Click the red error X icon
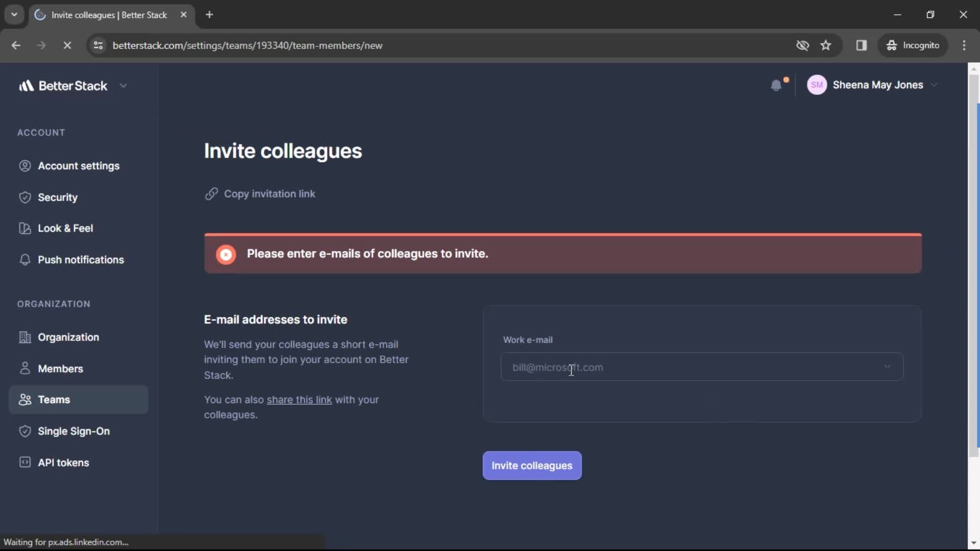The width and height of the screenshot is (980, 551). (x=226, y=254)
